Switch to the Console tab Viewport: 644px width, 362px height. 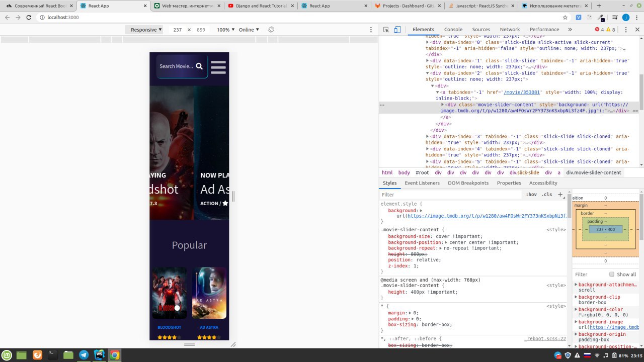(x=453, y=30)
